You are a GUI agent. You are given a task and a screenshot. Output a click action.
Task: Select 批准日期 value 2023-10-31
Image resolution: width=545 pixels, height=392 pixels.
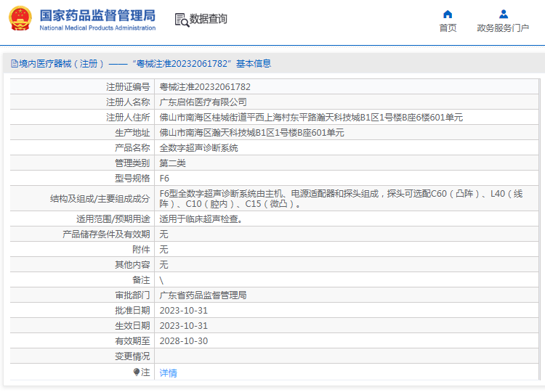(184, 311)
